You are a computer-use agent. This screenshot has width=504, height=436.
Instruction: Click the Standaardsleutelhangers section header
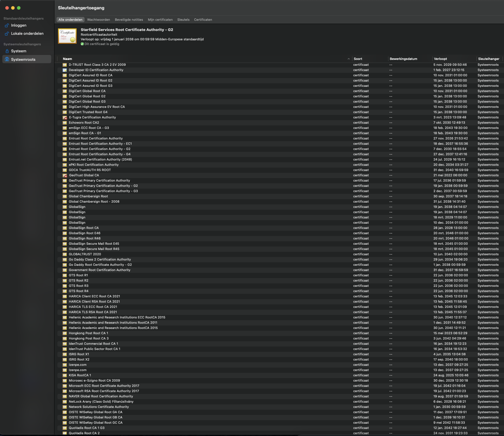pos(23,18)
